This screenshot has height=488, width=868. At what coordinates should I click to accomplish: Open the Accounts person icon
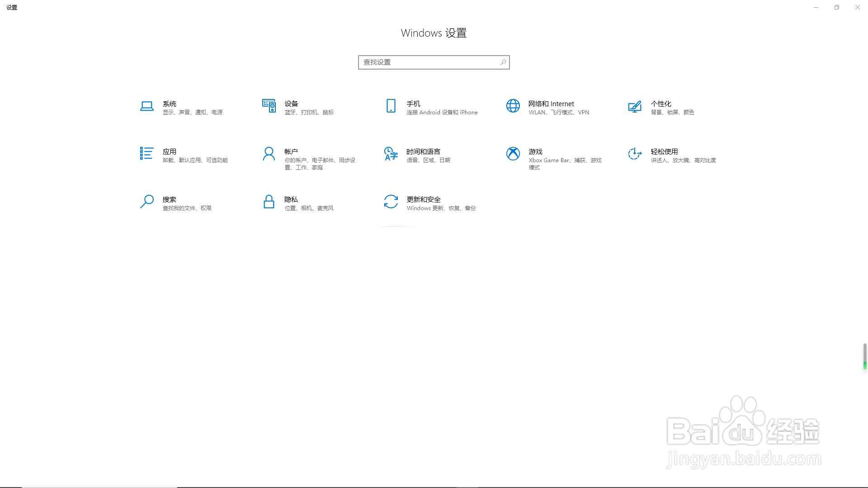pos(269,154)
